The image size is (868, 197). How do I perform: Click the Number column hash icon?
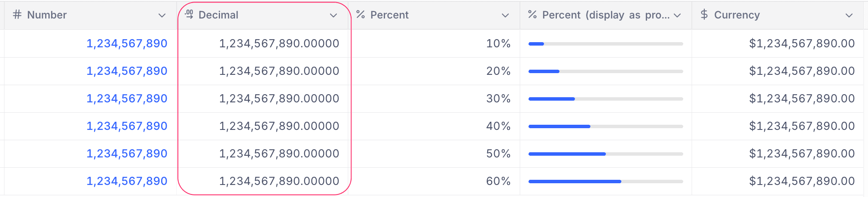coord(17,15)
